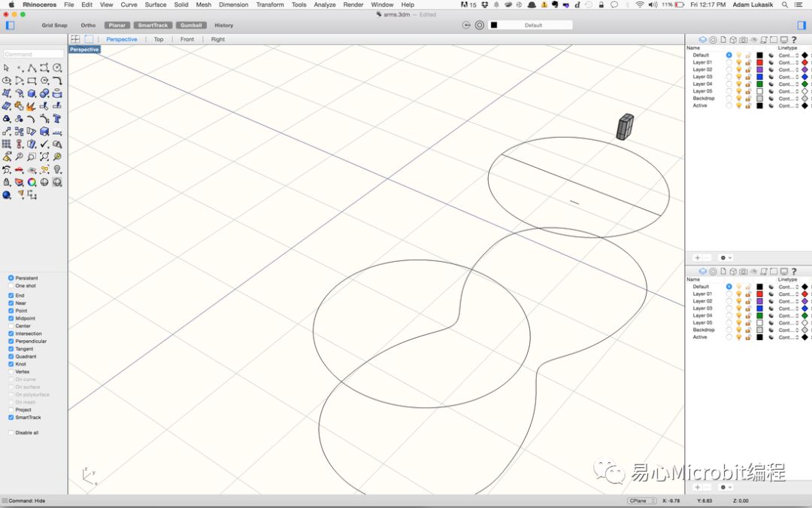Viewport: 812px width, 508px height.
Task: Change Layer 02 purple color swatch
Action: [759, 69]
